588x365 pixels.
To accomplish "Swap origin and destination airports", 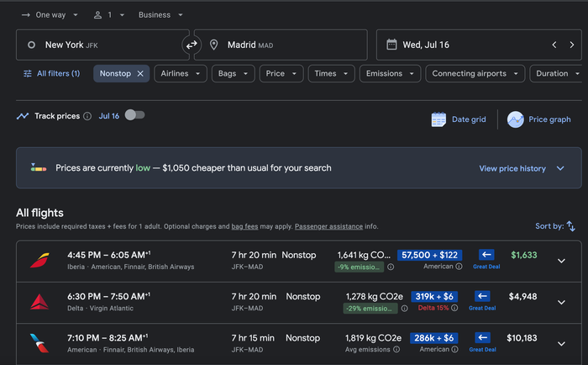I will coord(192,45).
